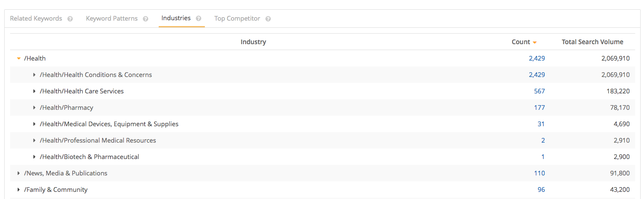Click help icon next to Related Keywords
The width and height of the screenshot is (644, 199).
(x=70, y=19)
